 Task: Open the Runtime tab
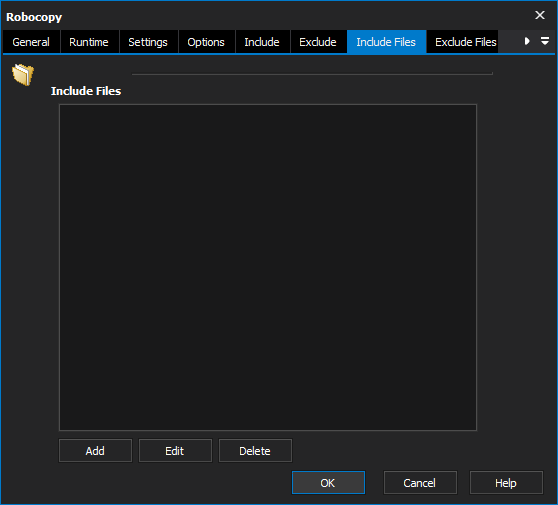click(x=89, y=42)
